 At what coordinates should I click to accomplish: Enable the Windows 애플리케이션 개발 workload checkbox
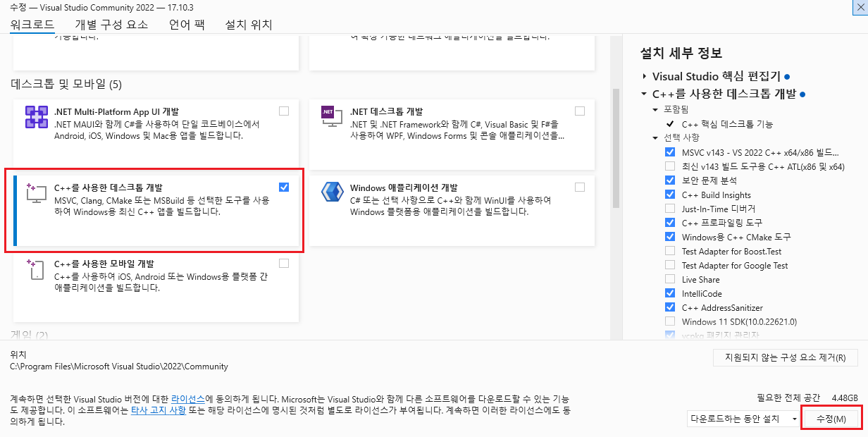click(x=579, y=187)
